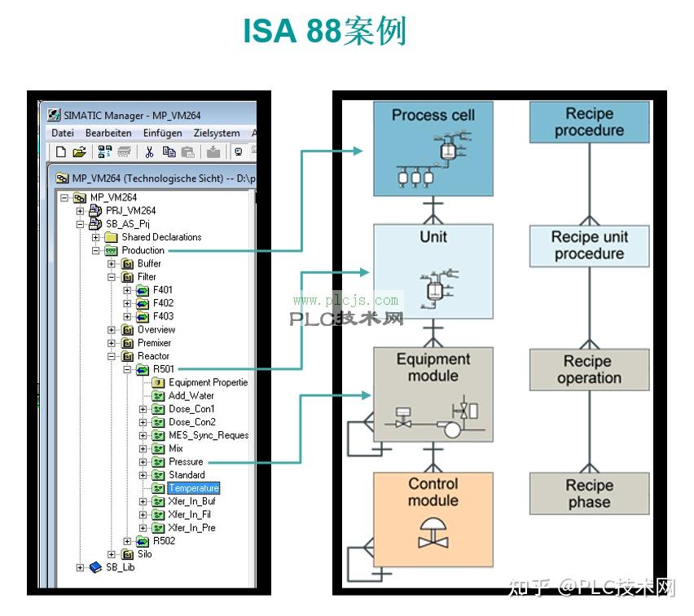Click the Add_Water equipment module icon
Viewport: 694px width, 616px height.
click(x=158, y=396)
